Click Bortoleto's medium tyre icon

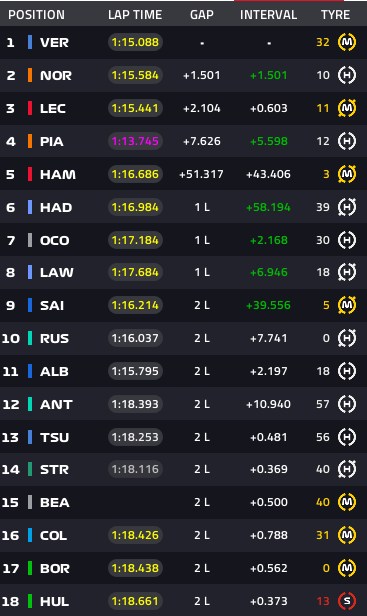pyautogui.click(x=347, y=568)
